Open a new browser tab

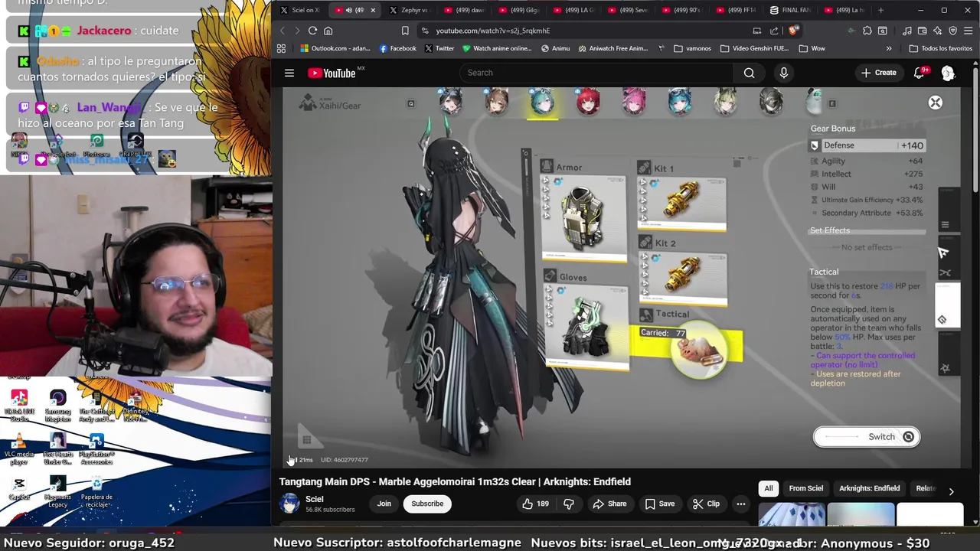[880, 10]
